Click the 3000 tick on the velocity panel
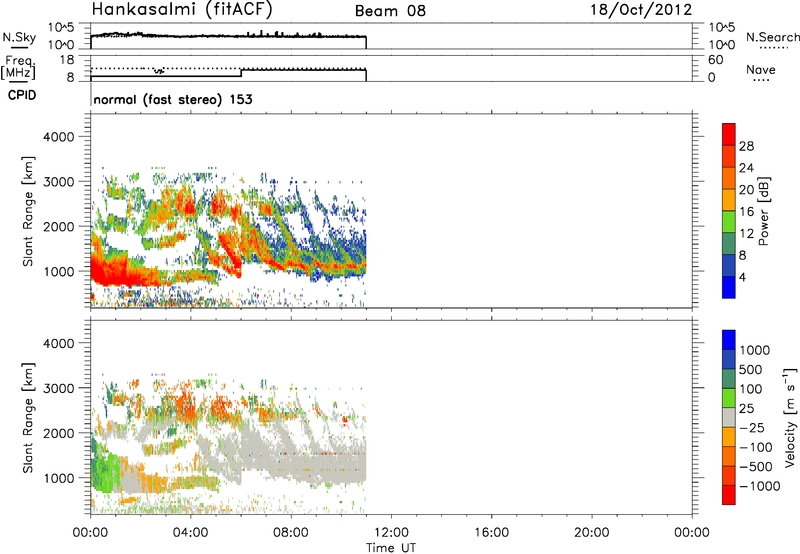This screenshot has height=554, width=800. (x=59, y=388)
